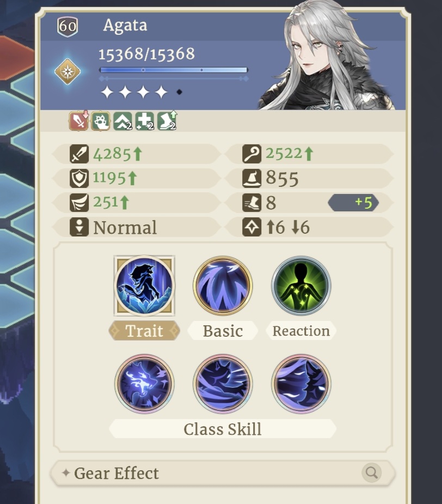Viewport: 442px width, 504px height.
Task: Switch to the Basic tab label
Action: click(223, 331)
